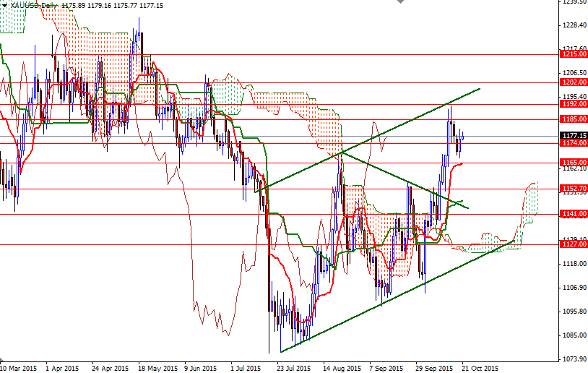The height and width of the screenshot is (373, 588).
Task: Select the 1141.00 red price level label
Action: pos(574,214)
